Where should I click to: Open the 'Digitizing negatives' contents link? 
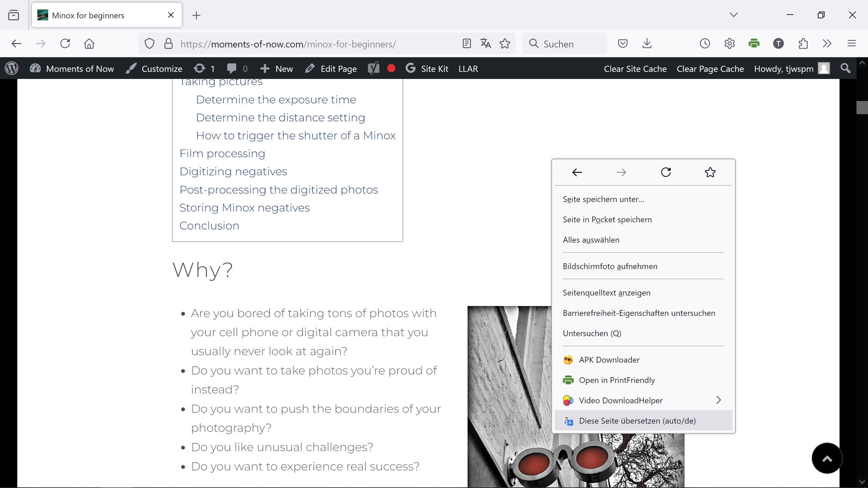click(233, 171)
